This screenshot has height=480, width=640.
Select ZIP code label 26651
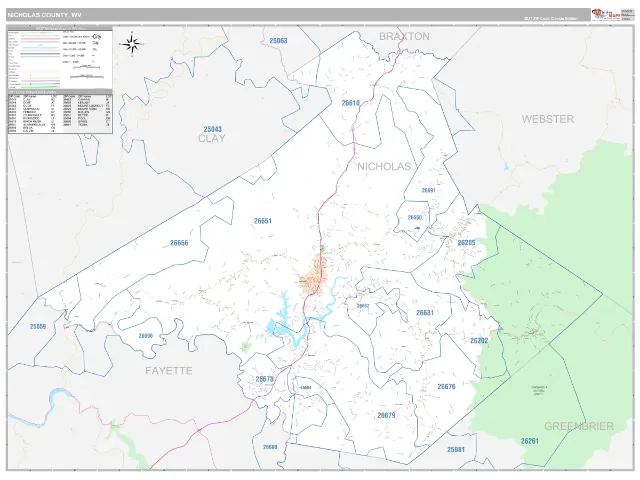[262, 221]
